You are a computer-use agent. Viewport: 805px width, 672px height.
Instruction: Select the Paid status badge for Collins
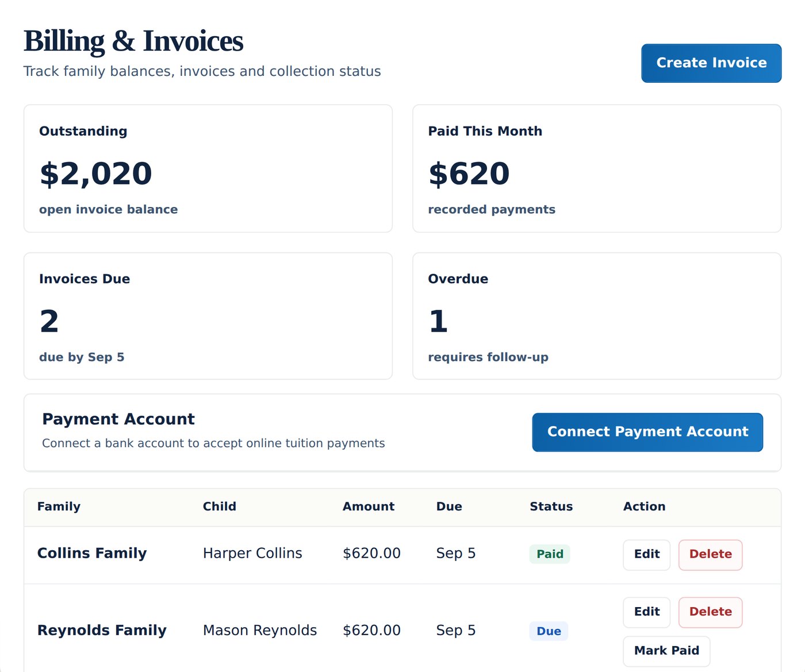coord(550,554)
